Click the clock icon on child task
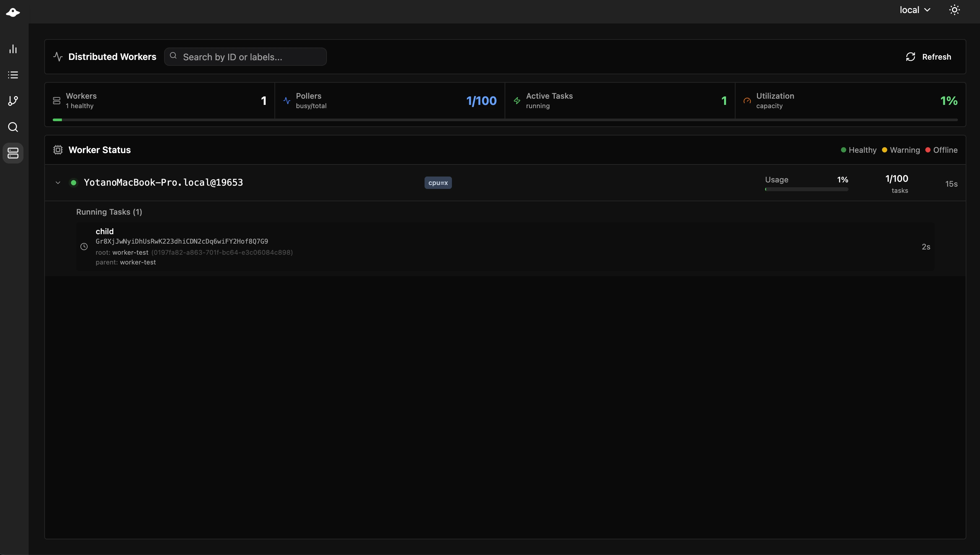 coord(84,247)
